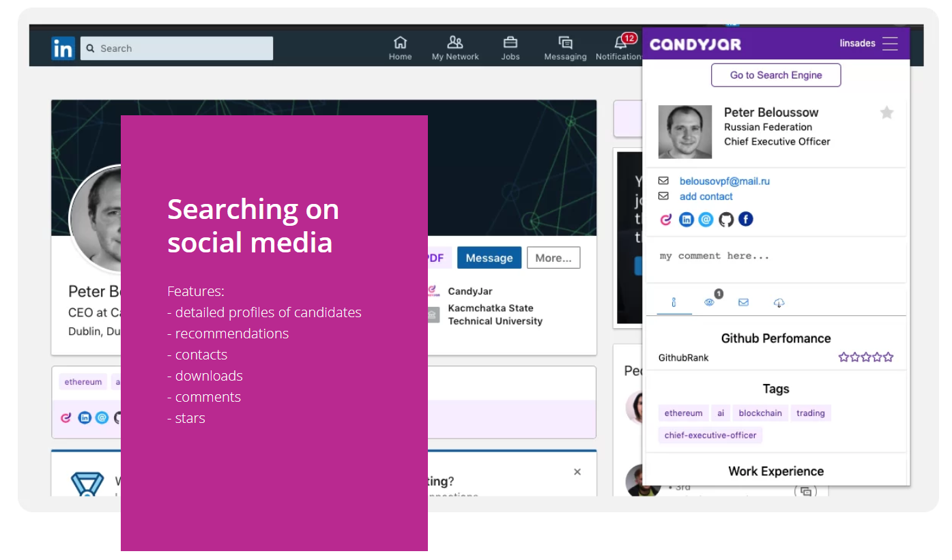Click the LinkedIn logo icon
Screen dimensions: 952x560
[x=63, y=48]
